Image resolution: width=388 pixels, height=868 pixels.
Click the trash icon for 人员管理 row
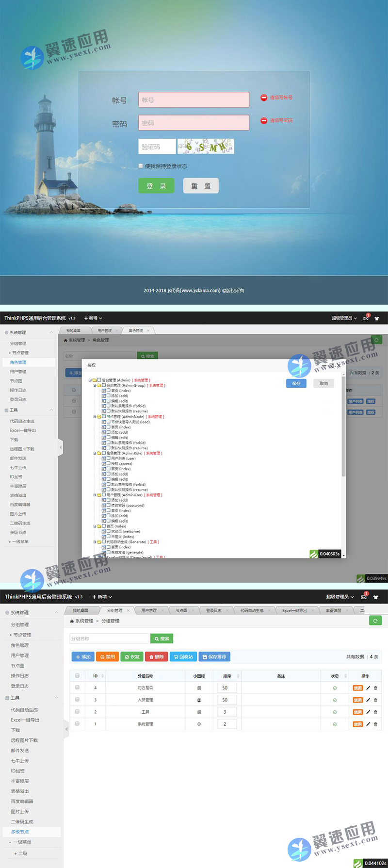[375, 700]
